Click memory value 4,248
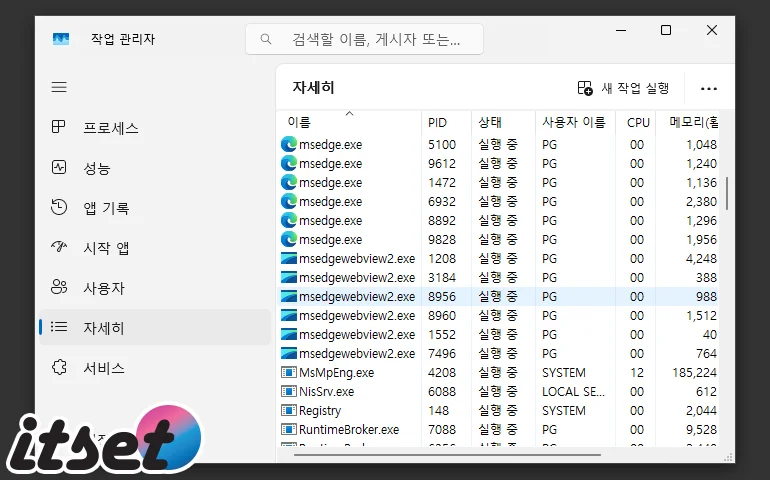Image resolution: width=770 pixels, height=480 pixels. pos(701,259)
